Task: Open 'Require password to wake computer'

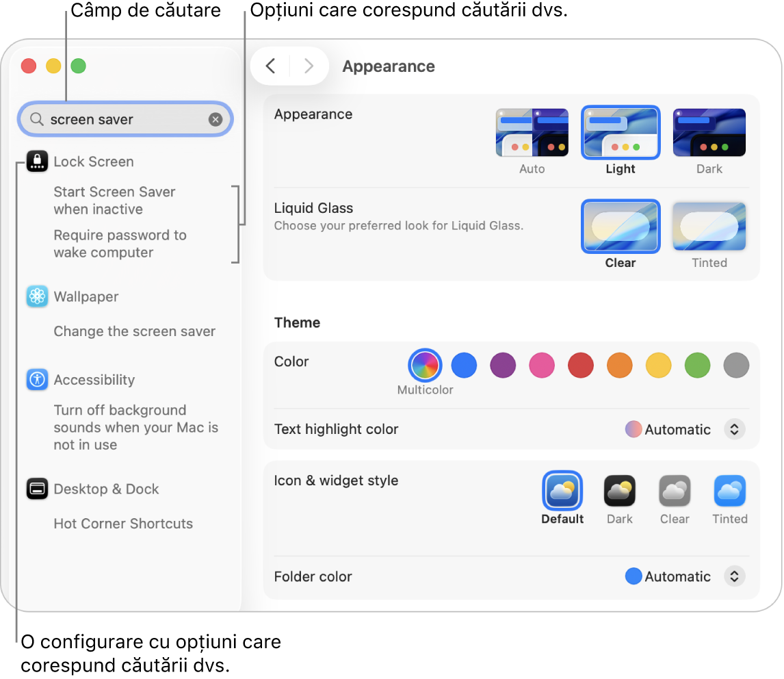Action: (x=120, y=244)
